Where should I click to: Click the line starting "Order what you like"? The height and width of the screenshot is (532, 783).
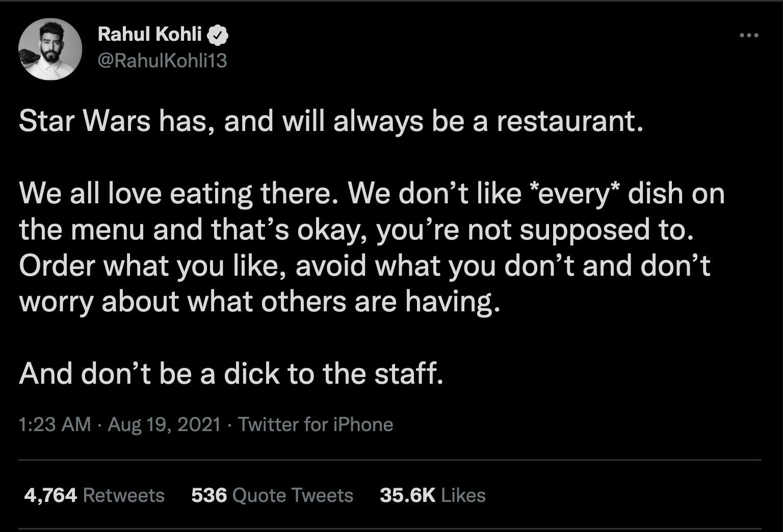tap(364, 265)
